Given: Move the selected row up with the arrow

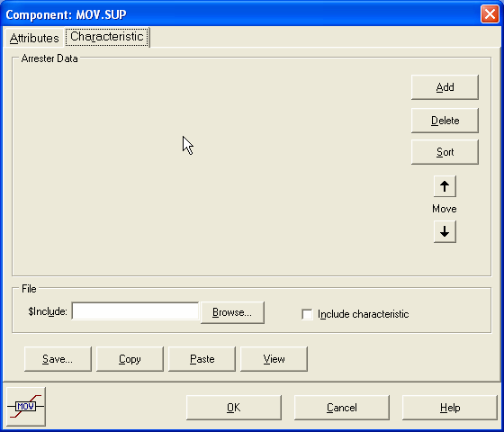Looking at the screenshot, I should point(445,186).
